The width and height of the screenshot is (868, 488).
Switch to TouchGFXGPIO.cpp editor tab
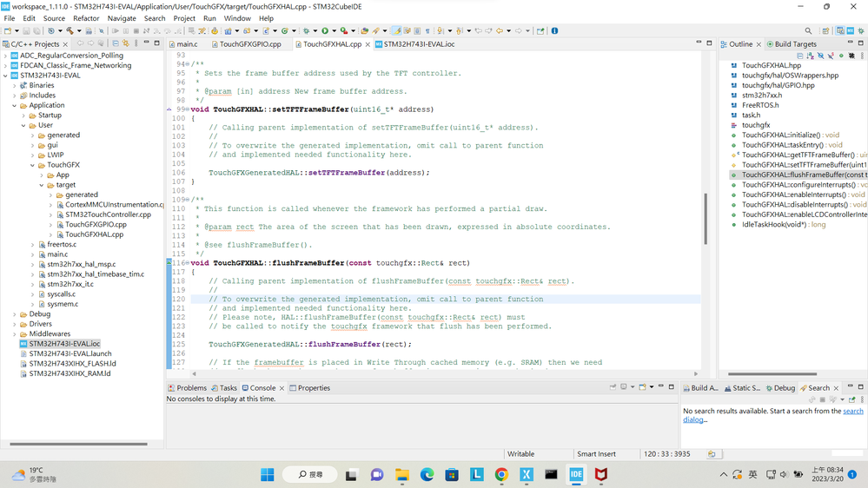[247, 43]
